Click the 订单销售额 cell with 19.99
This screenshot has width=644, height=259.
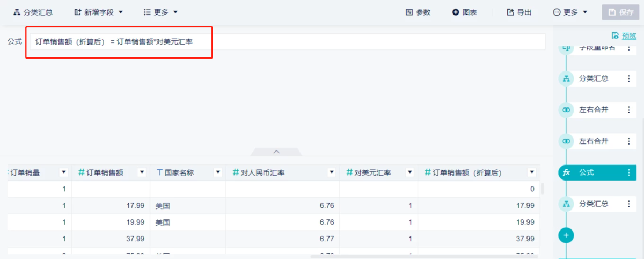[x=111, y=222]
